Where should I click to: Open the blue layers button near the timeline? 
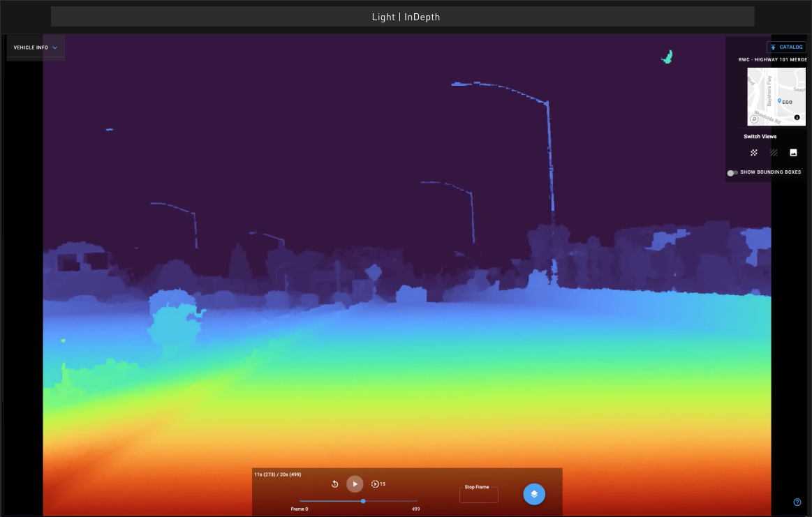tap(533, 494)
